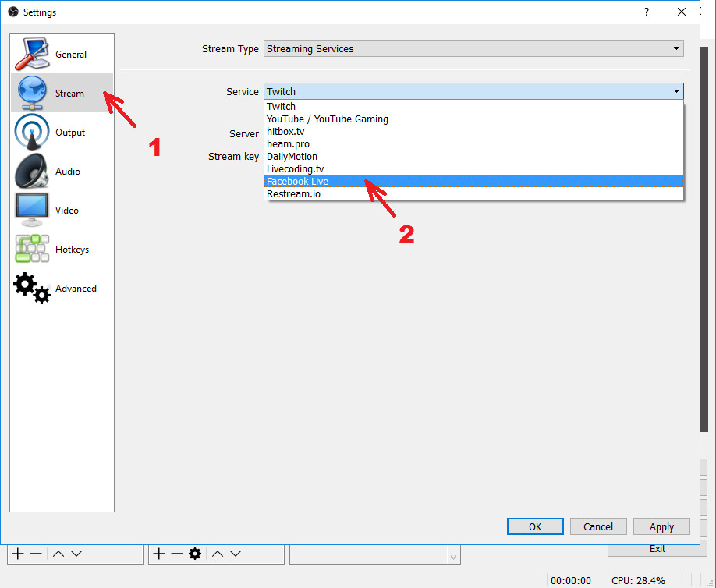Collapse the Service dropdown showing Twitch

473,91
